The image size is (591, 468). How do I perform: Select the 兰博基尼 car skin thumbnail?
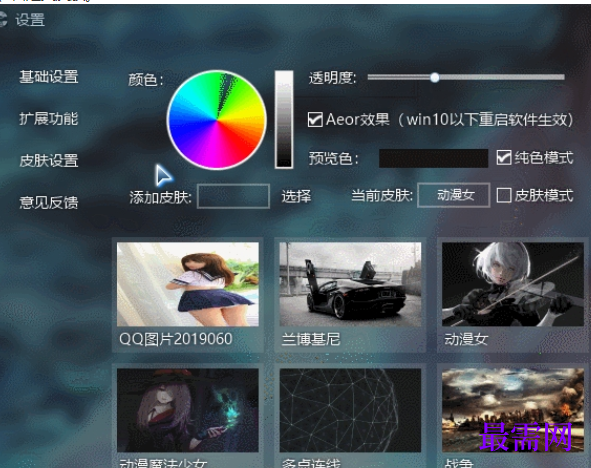tap(350, 284)
